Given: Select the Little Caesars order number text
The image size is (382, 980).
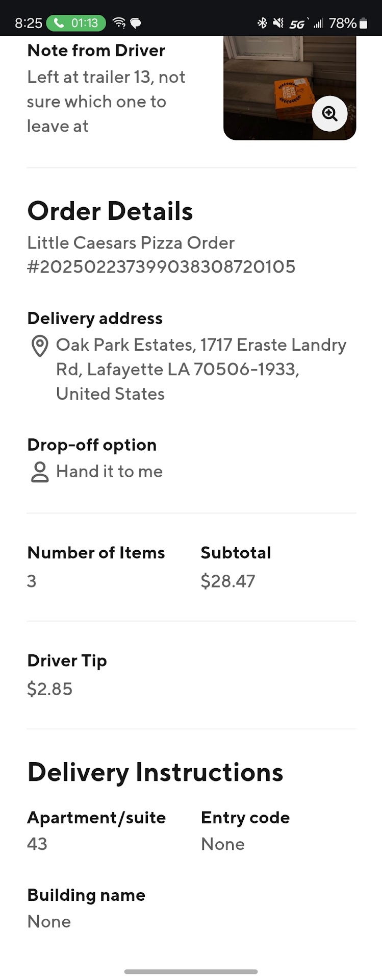Looking at the screenshot, I should click(161, 266).
